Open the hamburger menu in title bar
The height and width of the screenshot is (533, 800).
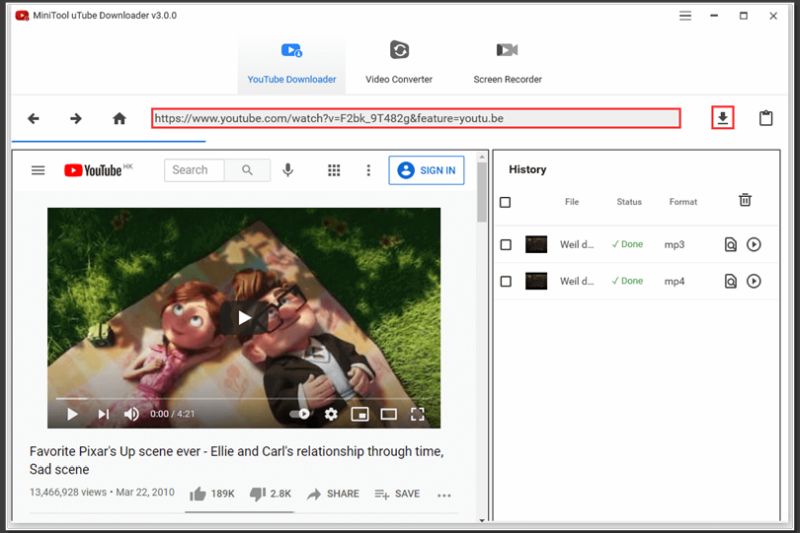pos(685,16)
